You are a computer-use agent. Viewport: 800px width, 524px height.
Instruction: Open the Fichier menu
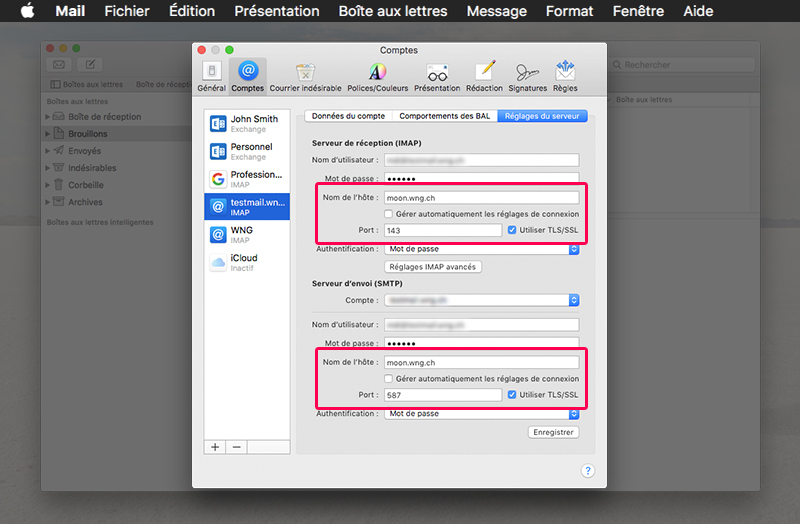pos(127,11)
